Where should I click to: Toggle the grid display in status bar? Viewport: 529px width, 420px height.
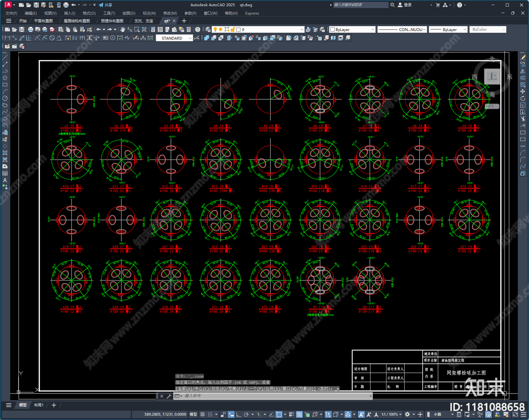point(202,414)
